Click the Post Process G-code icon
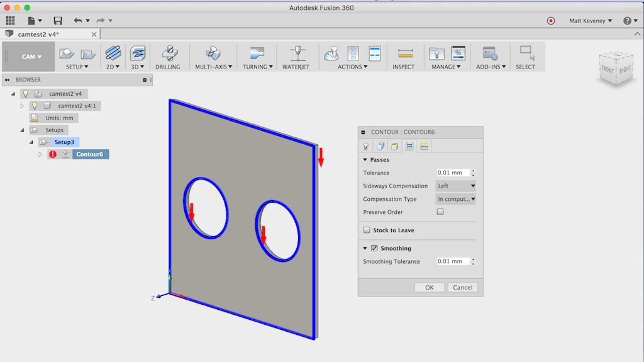Screen dimensions: 644x362 point(353,54)
